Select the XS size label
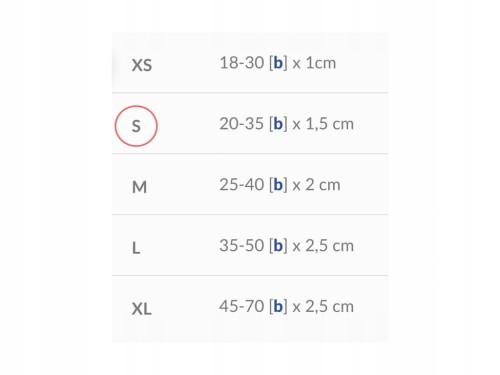 point(142,65)
